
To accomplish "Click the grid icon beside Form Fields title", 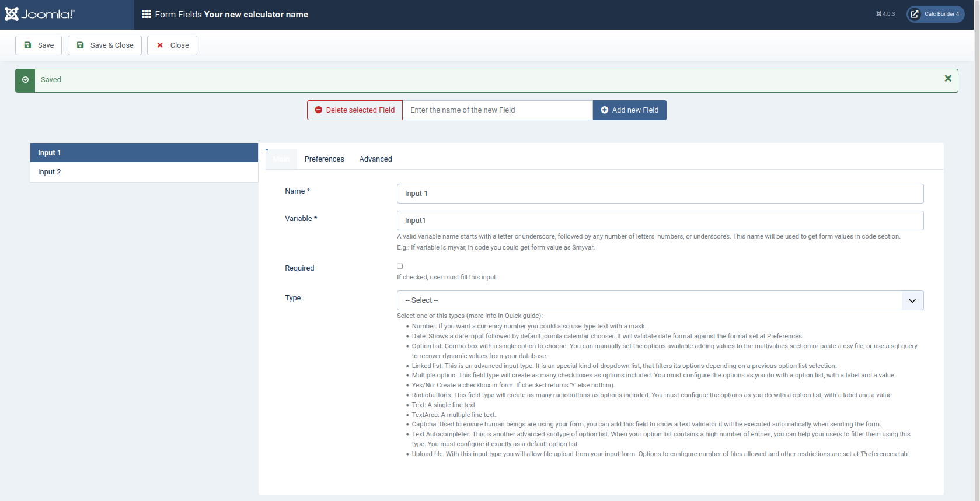I will pos(147,14).
